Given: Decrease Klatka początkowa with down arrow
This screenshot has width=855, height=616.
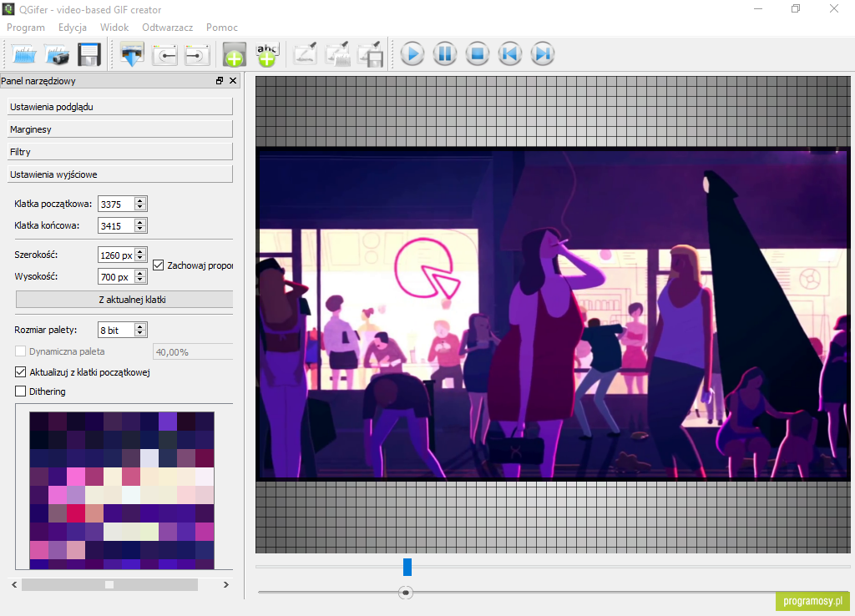Looking at the screenshot, I should [x=140, y=208].
